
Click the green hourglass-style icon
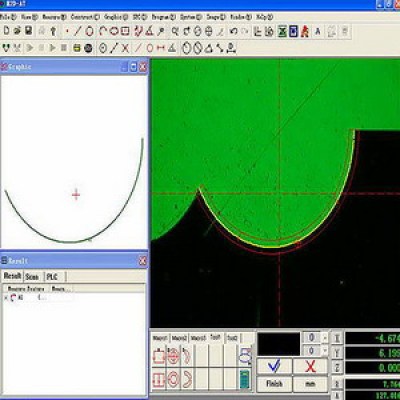pyautogui.click(x=282, y=32)
